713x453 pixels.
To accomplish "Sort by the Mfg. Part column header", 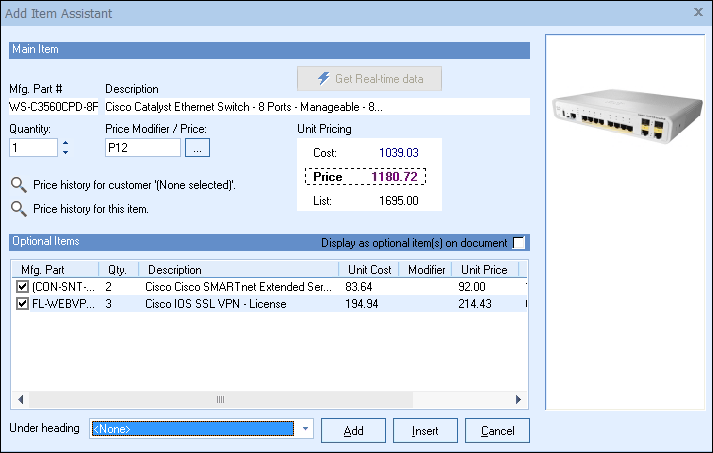I will 53,270.
